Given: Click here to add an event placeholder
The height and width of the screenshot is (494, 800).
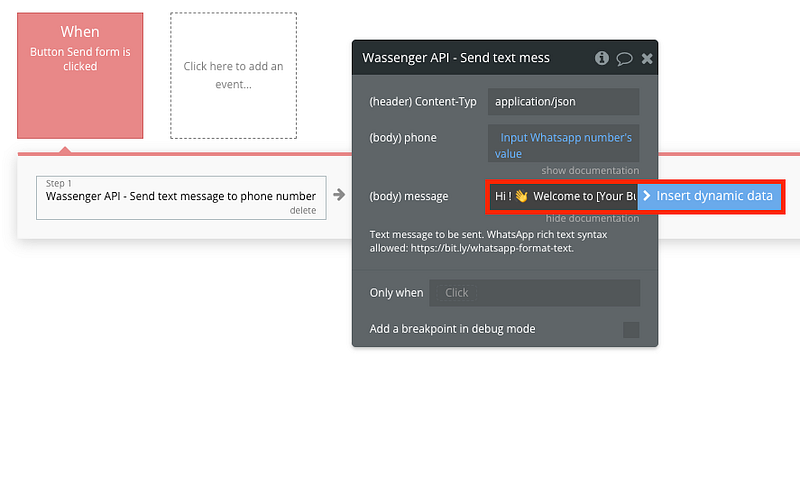Looking at the screenshot, I should (233, 75).
